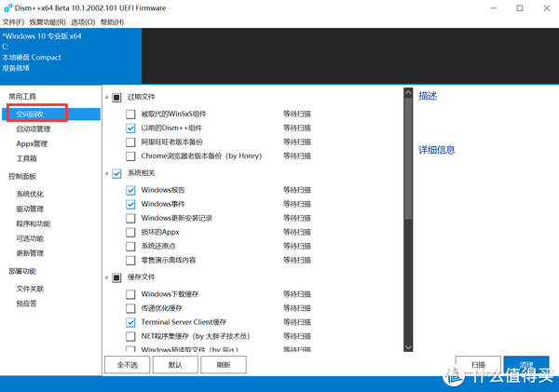Open 驱动管理 in the sidebar
Viewport: 559px width, 392px height.
(x=30, y=209)
